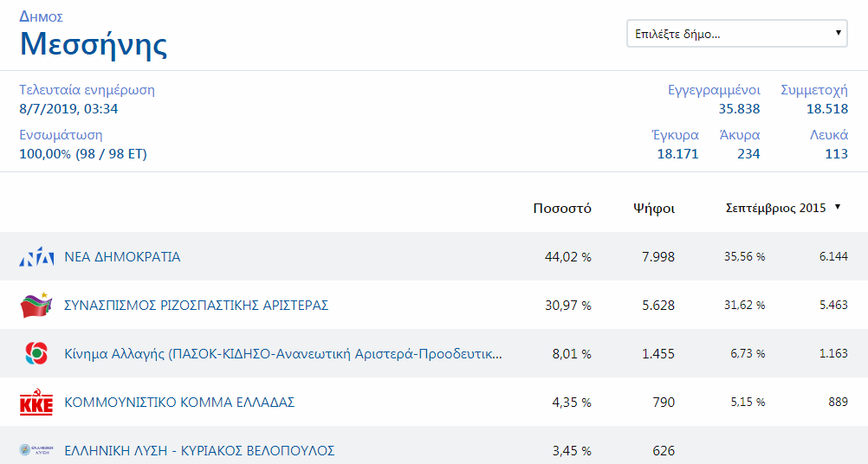Click Ελληνική Λύση percentage 3,45 %

click(x=572, y=451)
